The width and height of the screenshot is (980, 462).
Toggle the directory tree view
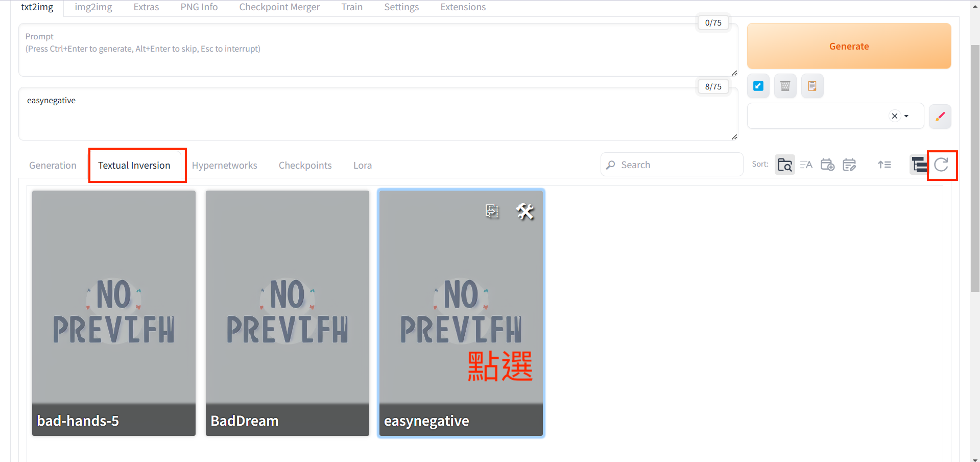[919, 165]
